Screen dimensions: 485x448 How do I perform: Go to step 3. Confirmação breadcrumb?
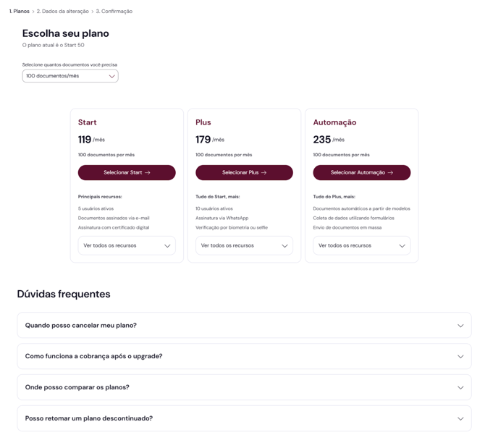click(x=114, y=12)
